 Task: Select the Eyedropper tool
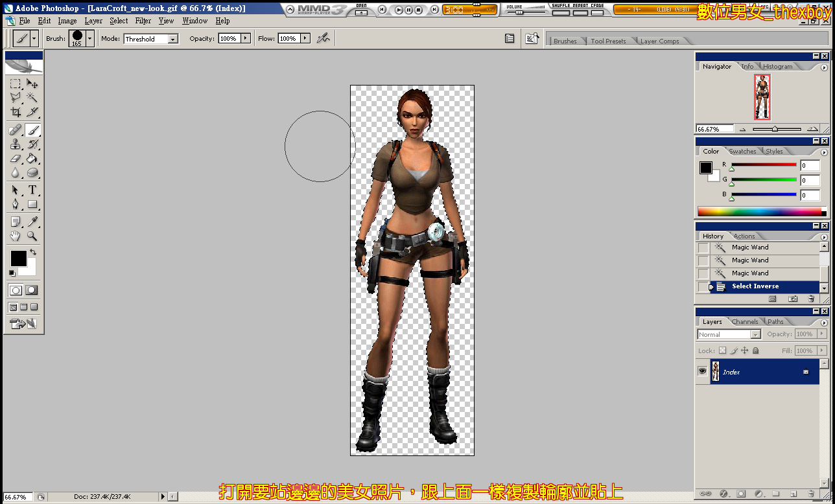click(32, 222)
